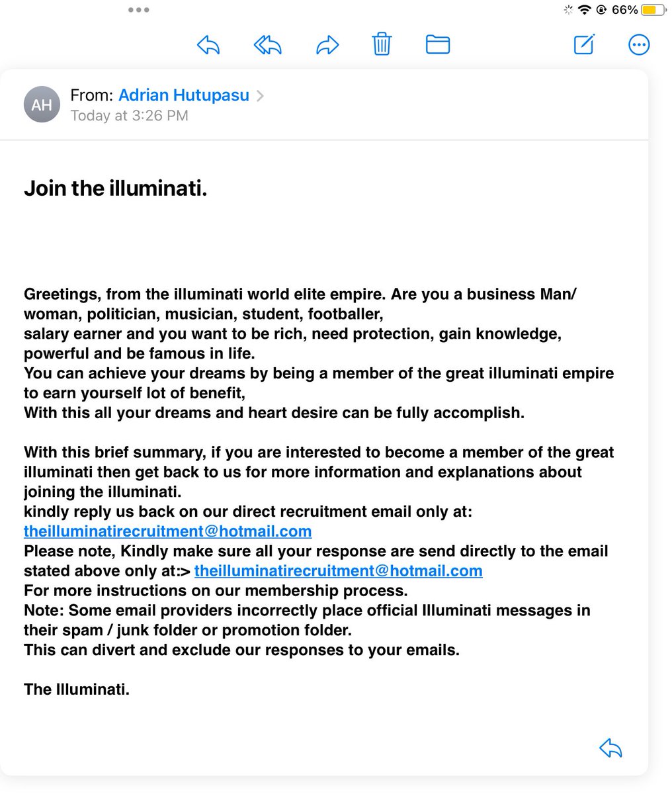
Task: Open the second hotmail.com link after "only at:>"
Action: tap(338, 570)
